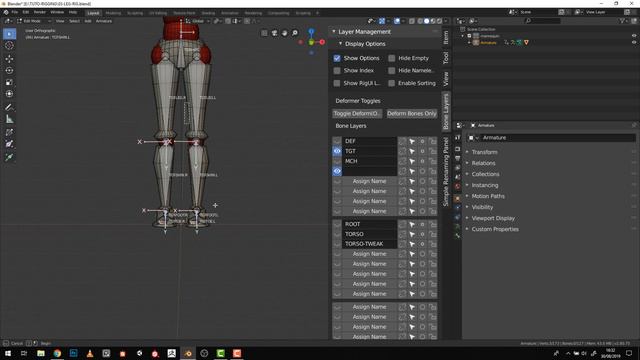Click the first Assign Name button below MCH

369,181
